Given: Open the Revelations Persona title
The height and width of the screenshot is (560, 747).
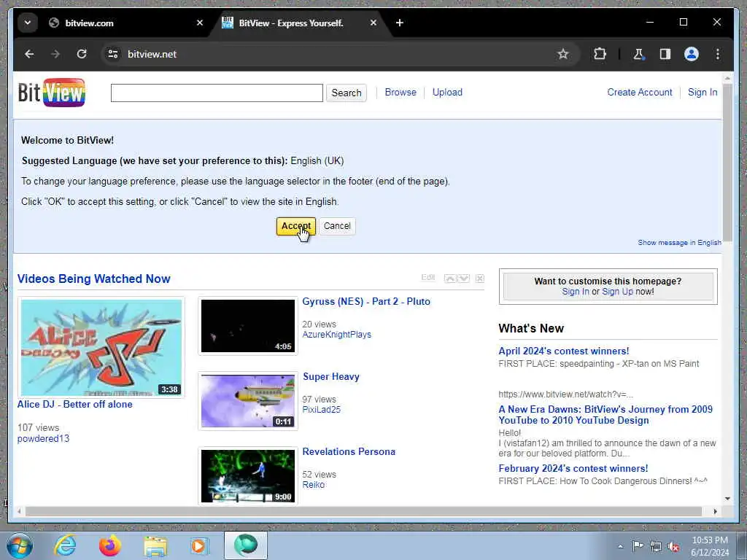Looking at the screenshot, I should (349, 451).
